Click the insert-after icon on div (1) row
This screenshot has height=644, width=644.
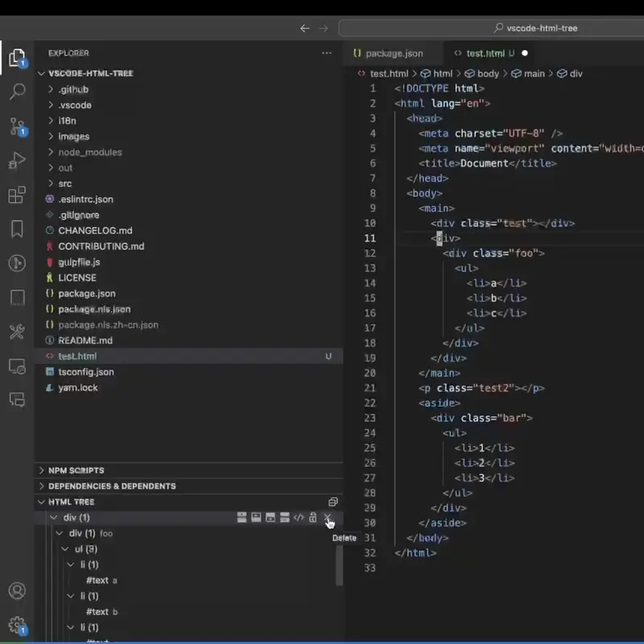click(285, 518)
